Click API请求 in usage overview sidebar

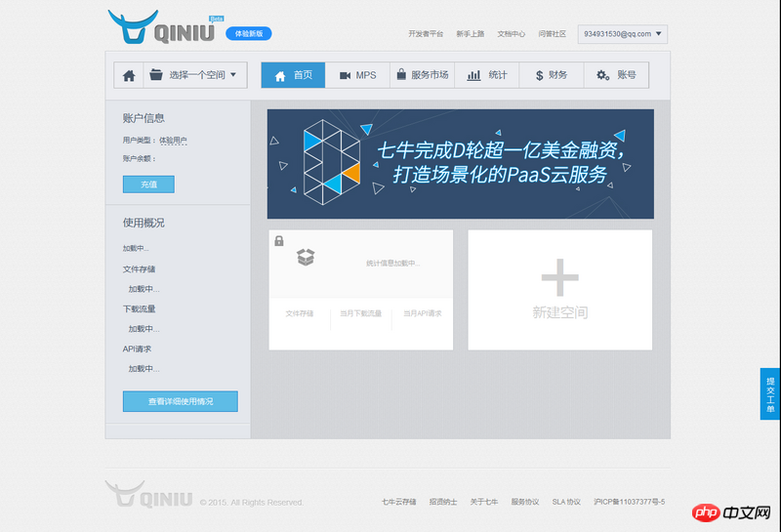(137, 348)
